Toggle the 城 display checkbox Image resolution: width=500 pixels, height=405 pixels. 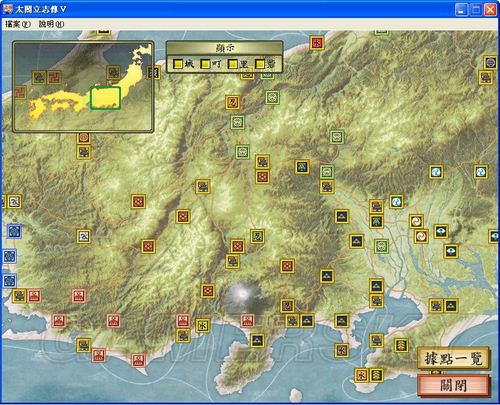coord(179,64)
